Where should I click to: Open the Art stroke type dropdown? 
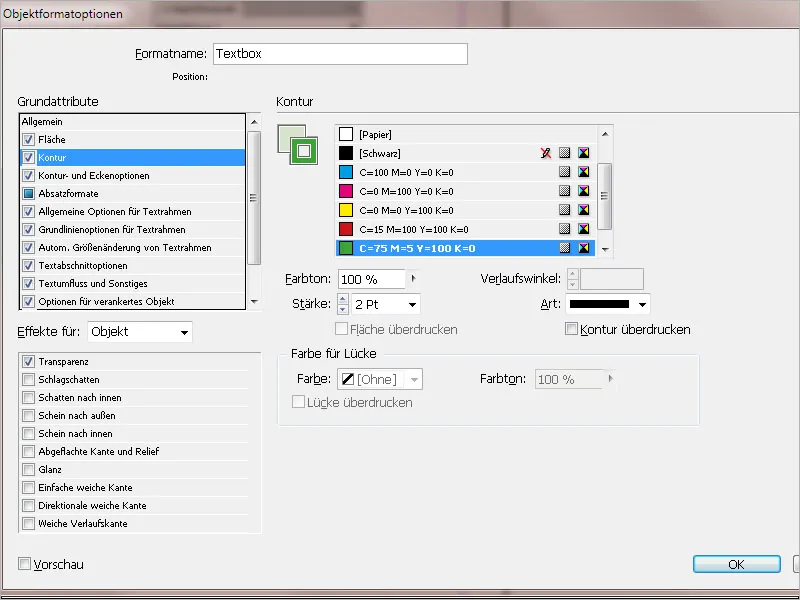pos(608,304)
